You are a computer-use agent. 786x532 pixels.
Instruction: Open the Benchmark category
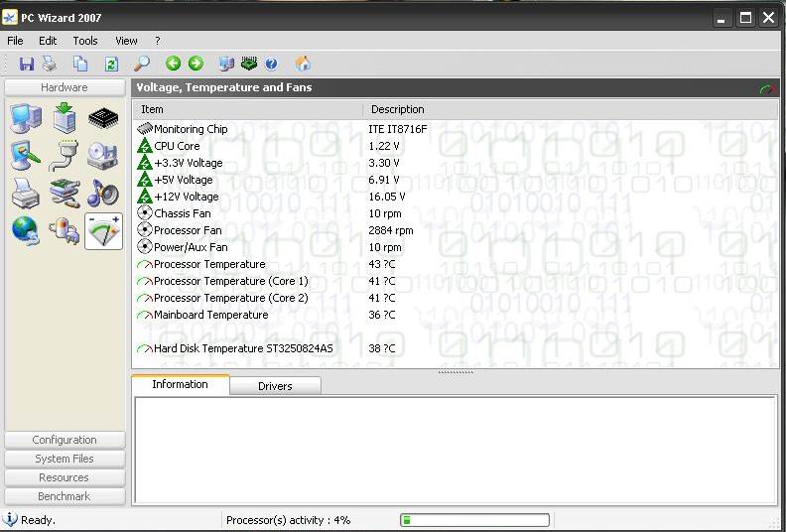click(65, 496)
